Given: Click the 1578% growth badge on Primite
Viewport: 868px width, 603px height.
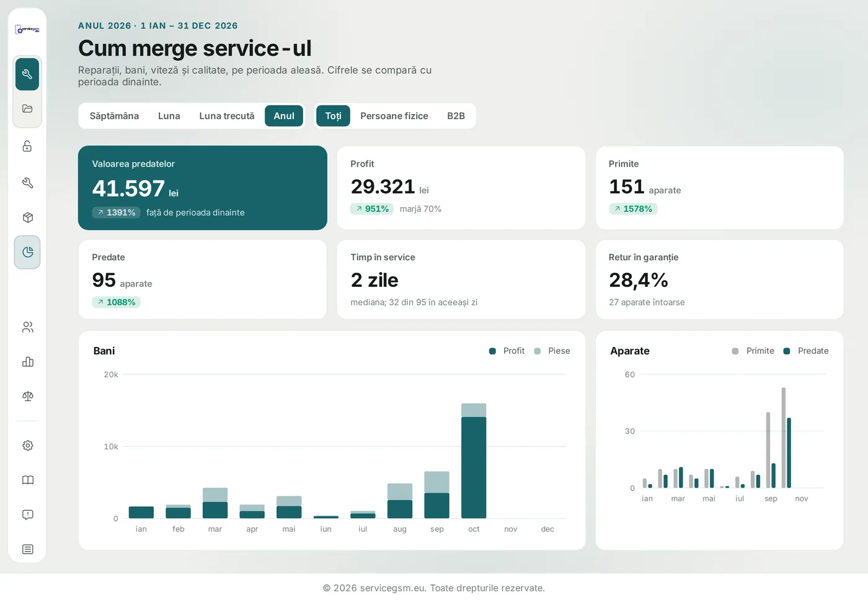Looking at the screenshot, I should [x=633, y=209].
